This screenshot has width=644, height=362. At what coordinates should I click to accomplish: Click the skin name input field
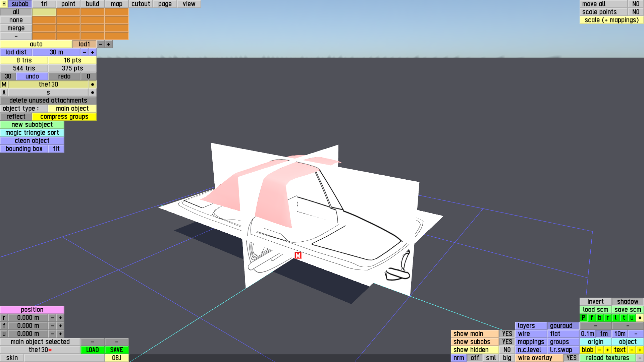pos(64,358)
